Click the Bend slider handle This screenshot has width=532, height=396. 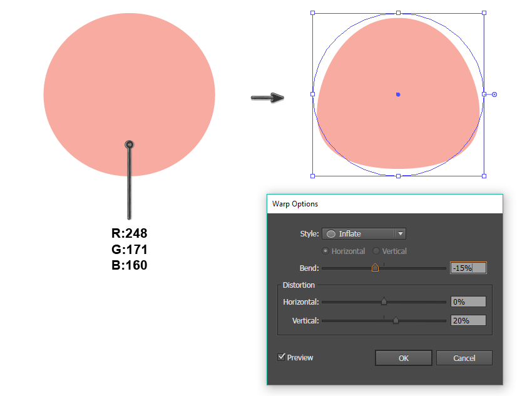point(375,268)
